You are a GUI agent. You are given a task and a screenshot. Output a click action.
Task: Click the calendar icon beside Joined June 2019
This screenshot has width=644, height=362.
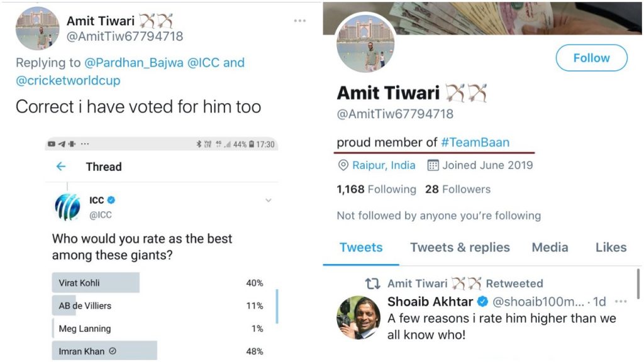click(433, 165)
